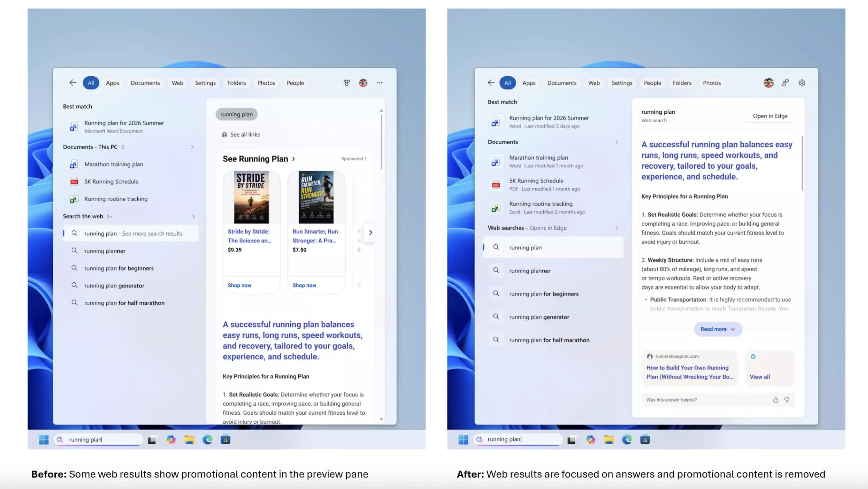Click Shop now under Run Smarter, Run Stronger
This screenshot has height=489, width=868.
(x=304, y=285)
